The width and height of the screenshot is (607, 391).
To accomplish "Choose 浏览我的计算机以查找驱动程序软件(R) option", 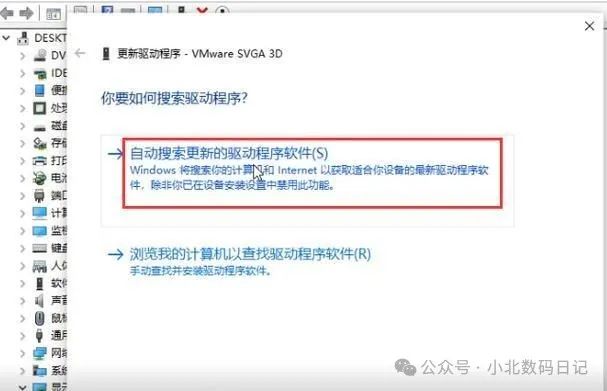I will [250, 254].
